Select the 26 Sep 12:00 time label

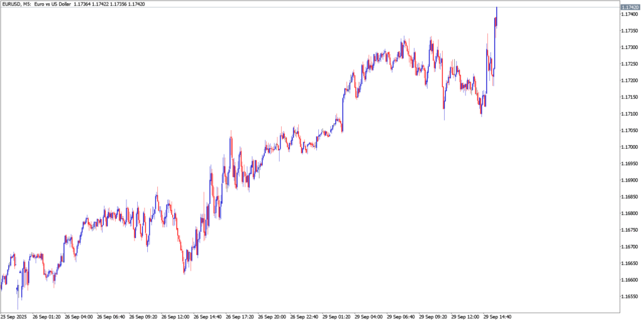point(175,317)
